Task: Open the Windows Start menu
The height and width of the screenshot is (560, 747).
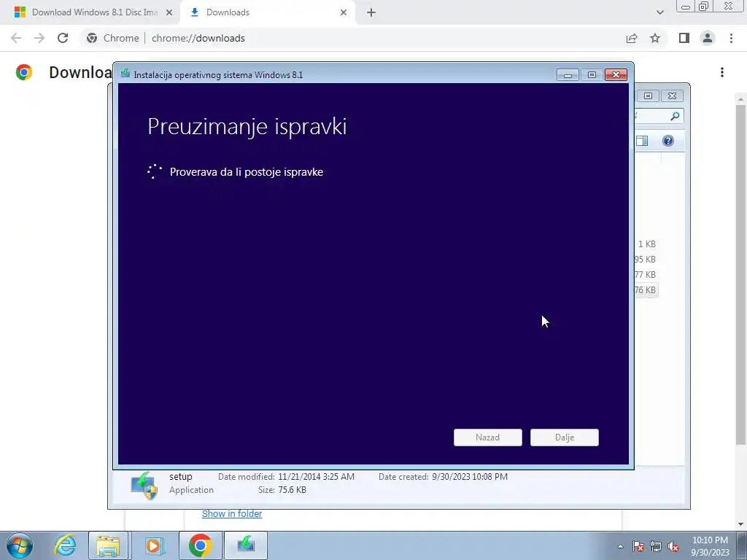Action: coord(20,545)
